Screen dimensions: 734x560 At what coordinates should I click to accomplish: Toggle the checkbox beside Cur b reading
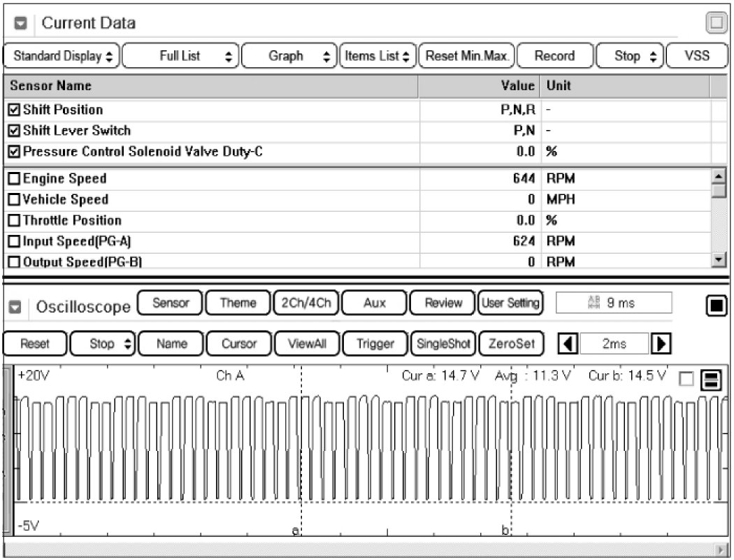click(x=686, y=379)
